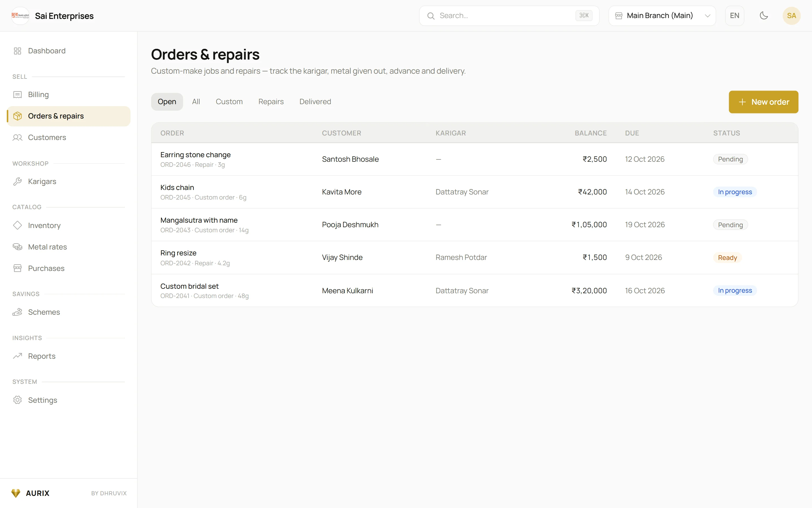Image resolution: width=812 pixels, height=508 pixels.
Task: Open the Ring resize order
Action: [475, 258]
